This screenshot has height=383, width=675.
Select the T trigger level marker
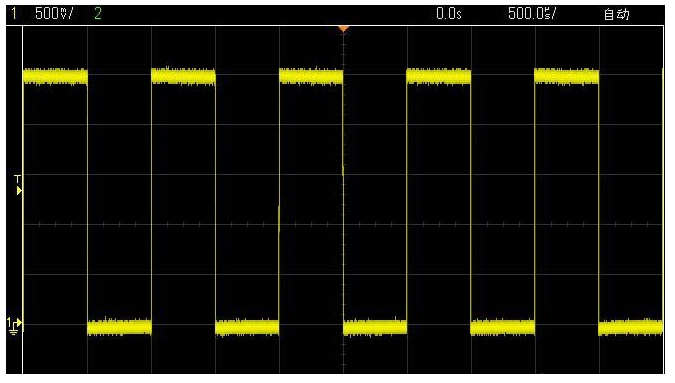pos(18,185)
